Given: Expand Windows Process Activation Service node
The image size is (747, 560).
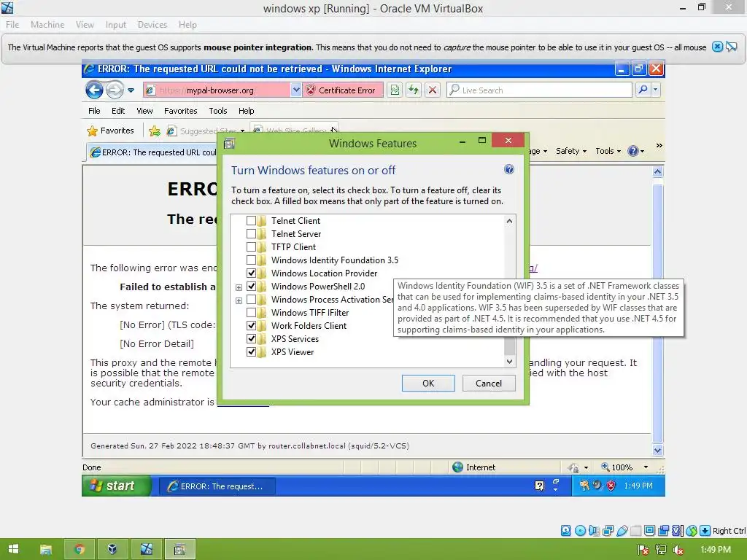Looking at the screenshot, I should coord(239,300).
